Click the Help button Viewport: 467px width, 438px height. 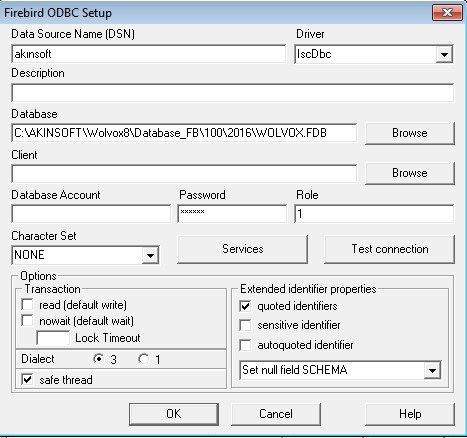[410, 414]
